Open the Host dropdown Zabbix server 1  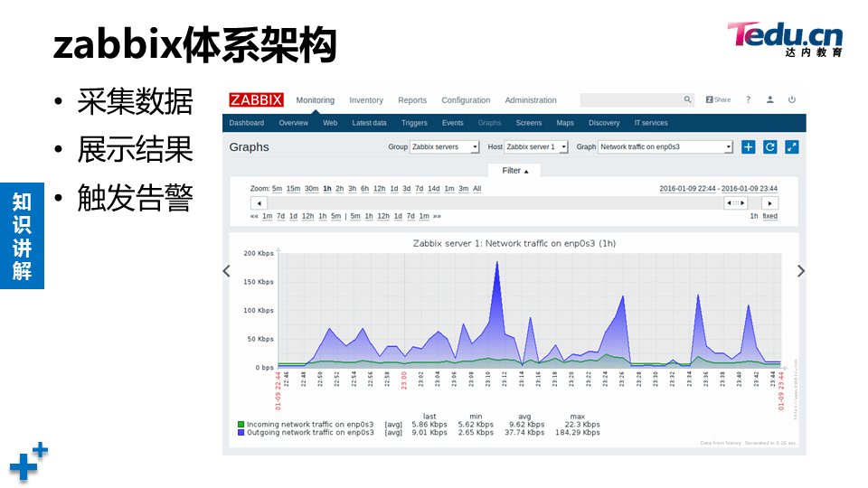(536, 146)
